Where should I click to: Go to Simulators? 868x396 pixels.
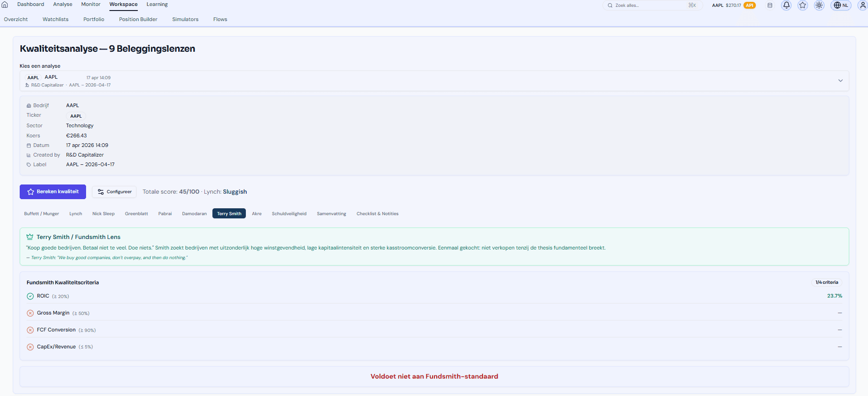[x=185, y=19]
